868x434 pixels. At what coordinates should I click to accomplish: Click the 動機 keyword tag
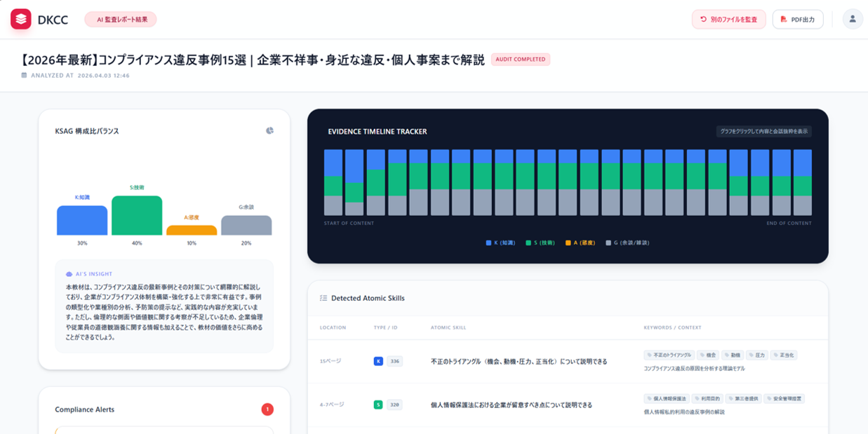(x=733, y=355)
